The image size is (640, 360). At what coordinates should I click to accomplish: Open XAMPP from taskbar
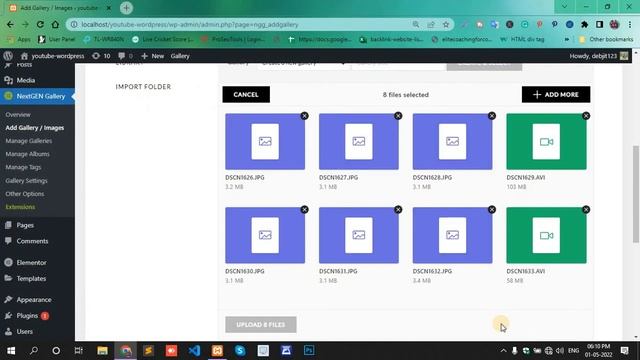pyautogui.click(x=217, y=351)
